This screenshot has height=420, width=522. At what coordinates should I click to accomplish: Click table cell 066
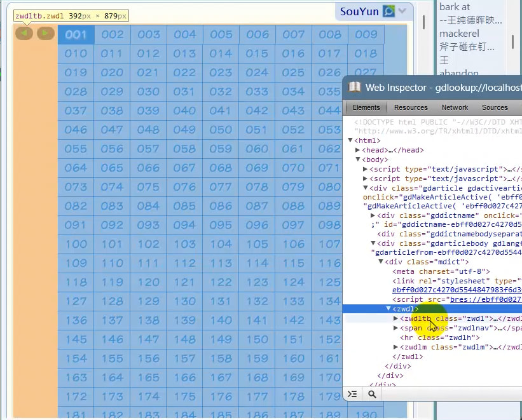[148, 168]
